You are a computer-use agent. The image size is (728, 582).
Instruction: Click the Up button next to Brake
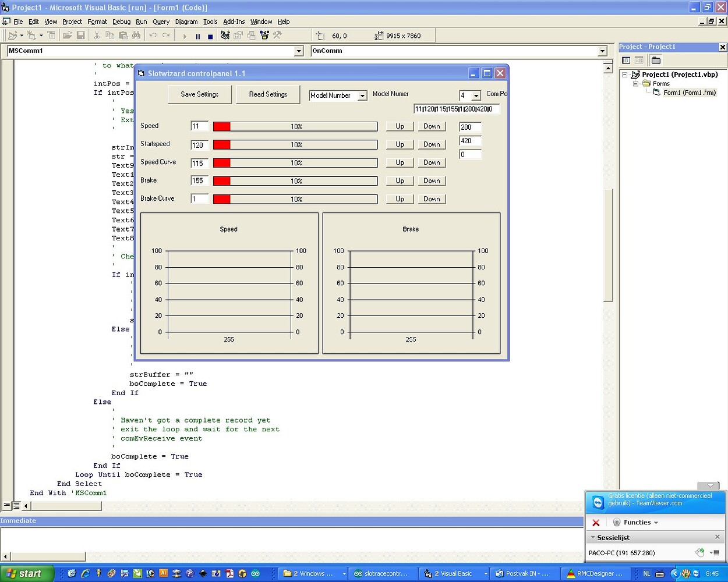[400, 181]
